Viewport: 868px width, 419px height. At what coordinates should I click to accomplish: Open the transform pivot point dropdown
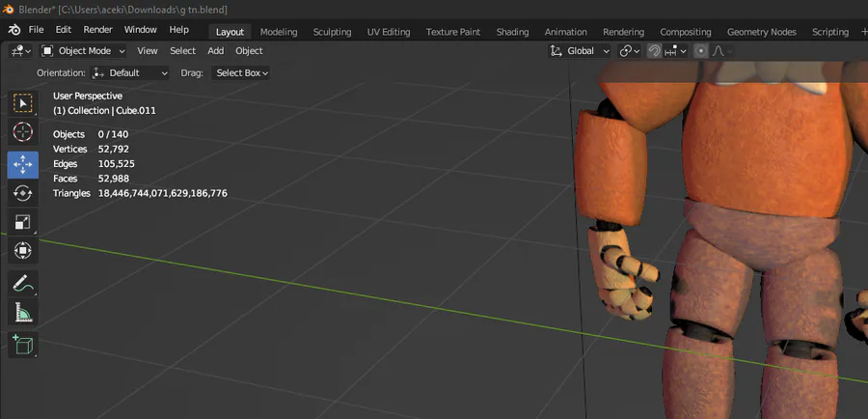[630, 51]
